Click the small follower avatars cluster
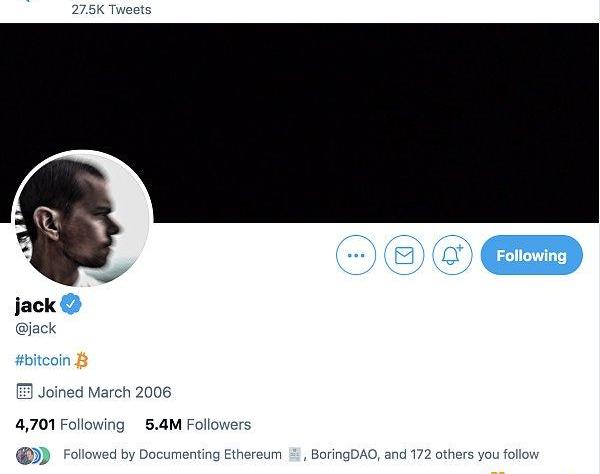Screen dimensions: 600x474 point(33,454)
